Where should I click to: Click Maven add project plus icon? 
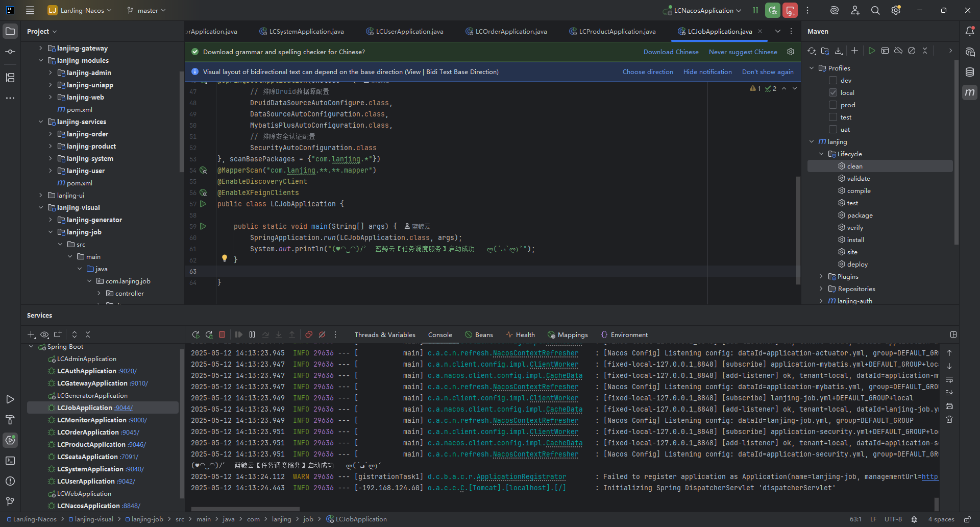(854, 51)
